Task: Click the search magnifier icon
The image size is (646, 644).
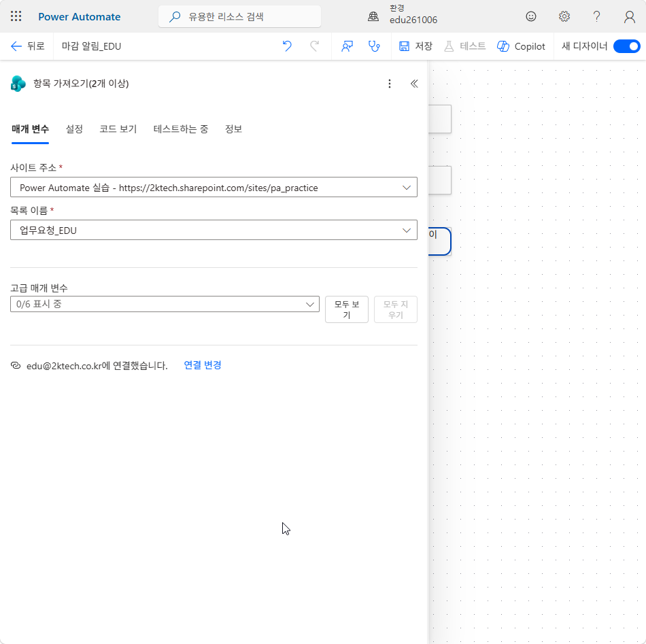Action: (x=175, y=16)
